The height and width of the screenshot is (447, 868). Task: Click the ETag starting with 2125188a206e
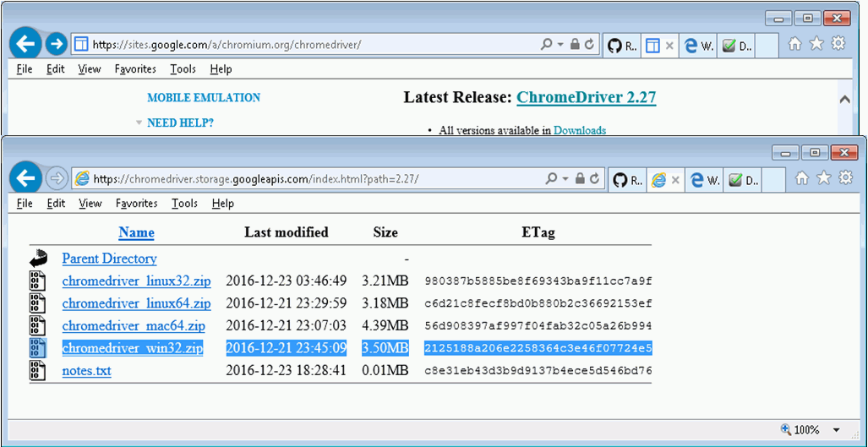(538, 348)
